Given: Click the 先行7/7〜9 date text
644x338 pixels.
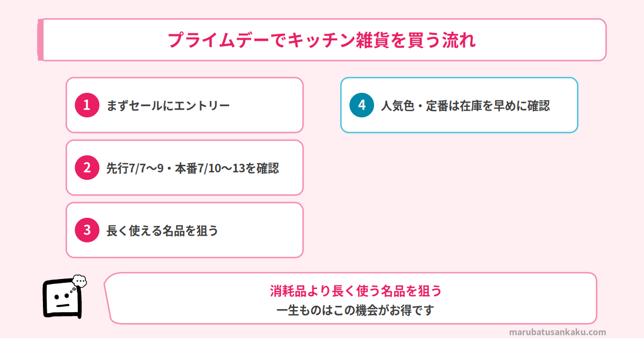Looking at the screenshot, I should coord(135,168).
